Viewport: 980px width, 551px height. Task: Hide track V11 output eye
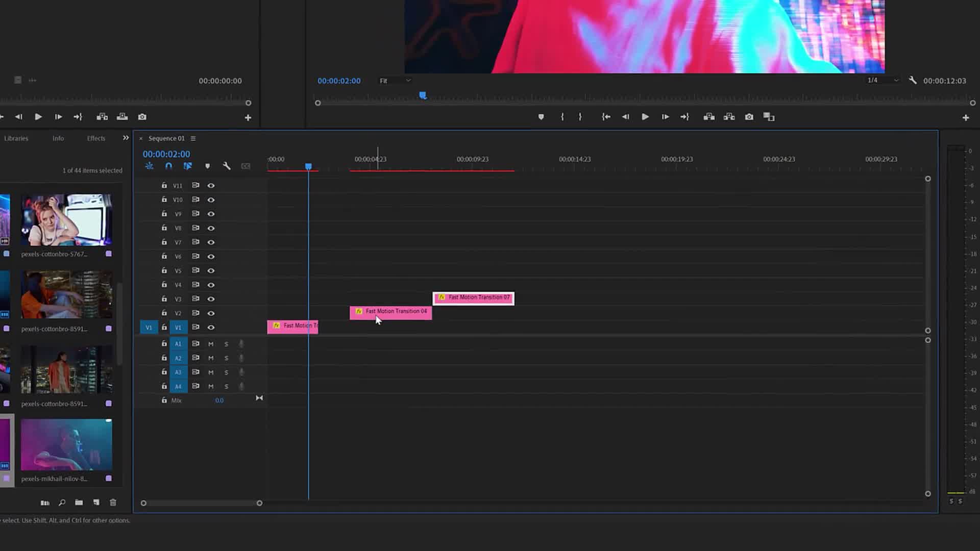tap(211, 186)
